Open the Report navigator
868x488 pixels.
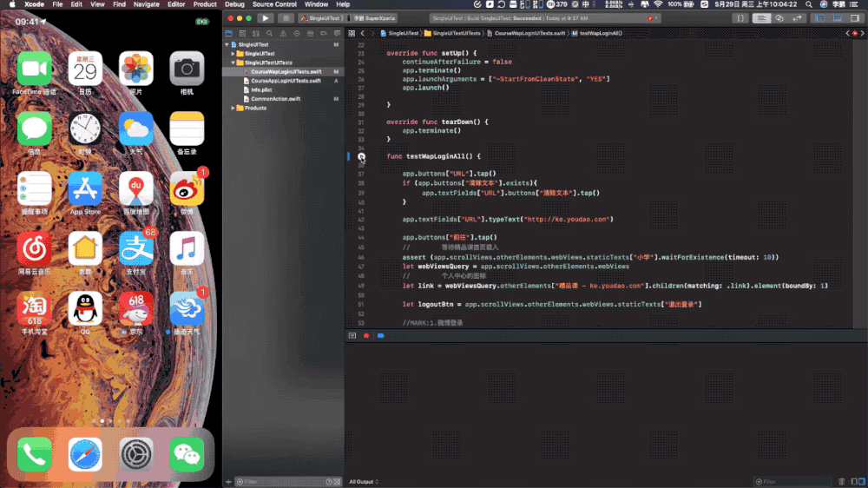tap(337, 33)
